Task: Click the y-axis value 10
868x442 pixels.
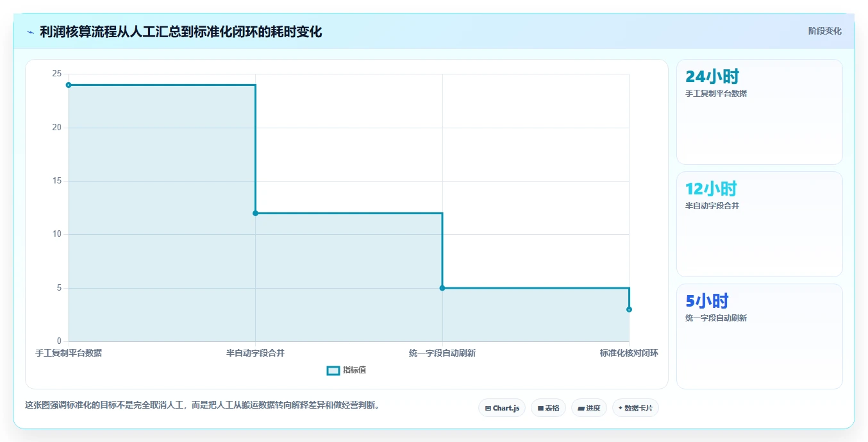Action: click(57, 234)
